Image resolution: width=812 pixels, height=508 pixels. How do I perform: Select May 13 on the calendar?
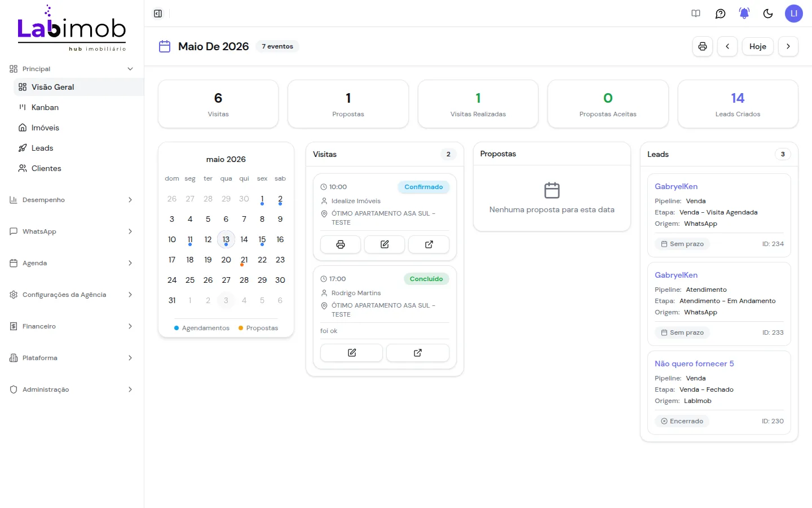tap(226, 239)
